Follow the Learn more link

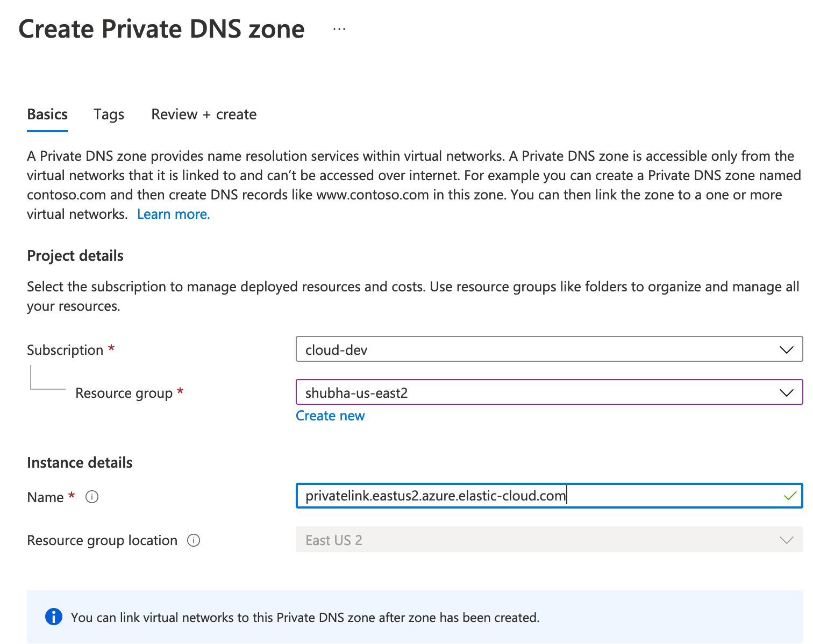(x=174, y=214)
